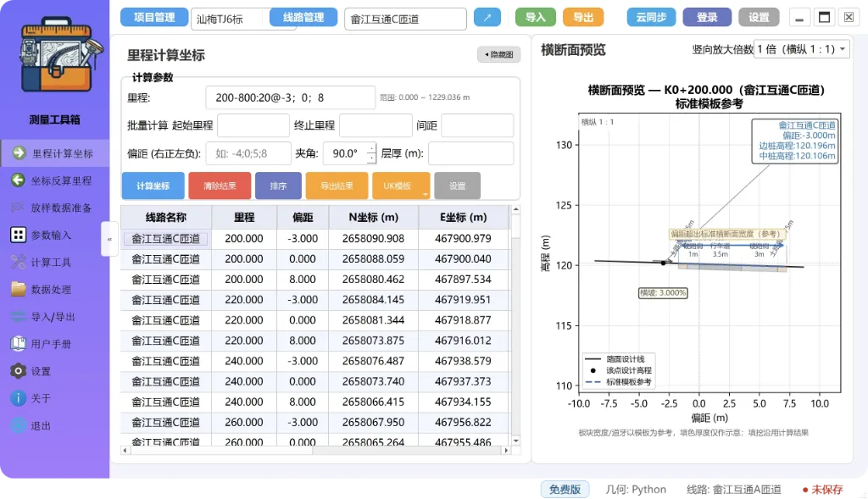Click the table's vertical scrollbar down arrow
Screen dimensions: 868x499
[x=516, y=441]
